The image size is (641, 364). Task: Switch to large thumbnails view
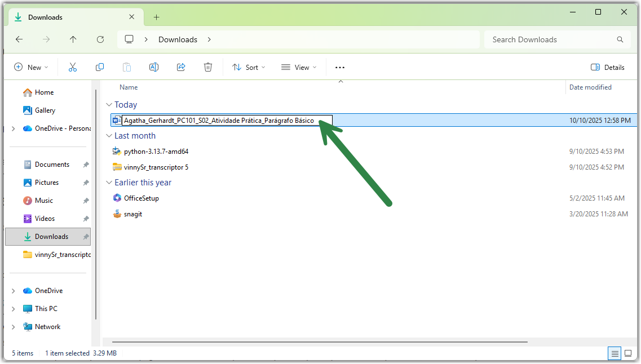tap(627, 353)
